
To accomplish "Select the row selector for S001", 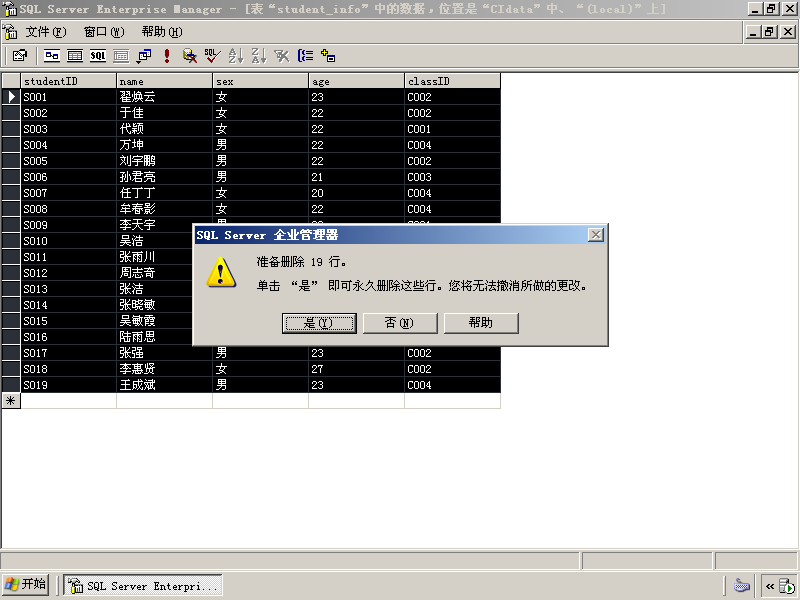I will pos(11,96).
